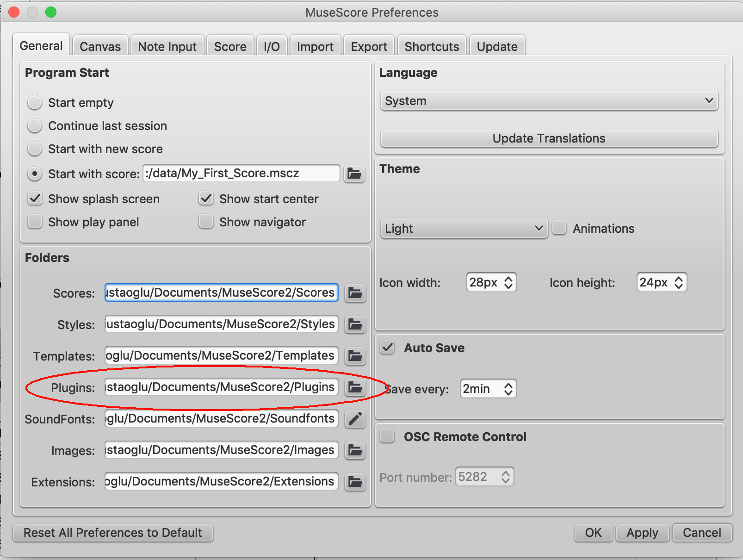
Task: Click the Extensions folder path field
Action: [x=221, y=481]
